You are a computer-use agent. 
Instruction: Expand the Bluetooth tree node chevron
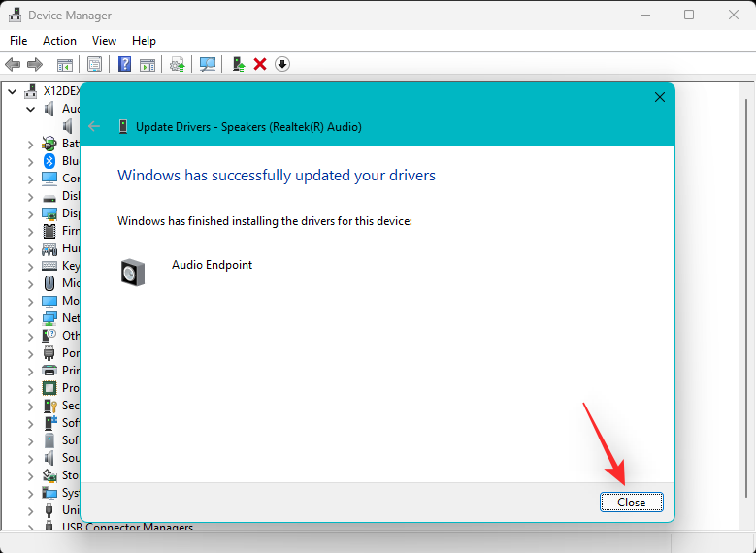[30, 161]
